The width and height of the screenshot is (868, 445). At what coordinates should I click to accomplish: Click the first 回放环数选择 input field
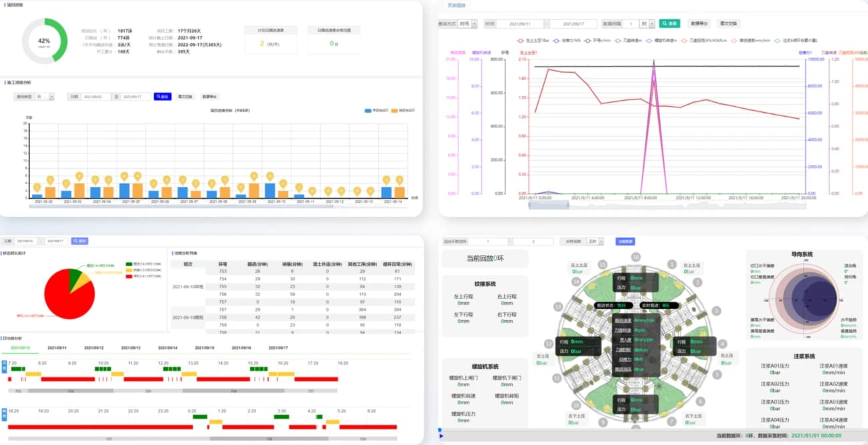pos(489,242)
